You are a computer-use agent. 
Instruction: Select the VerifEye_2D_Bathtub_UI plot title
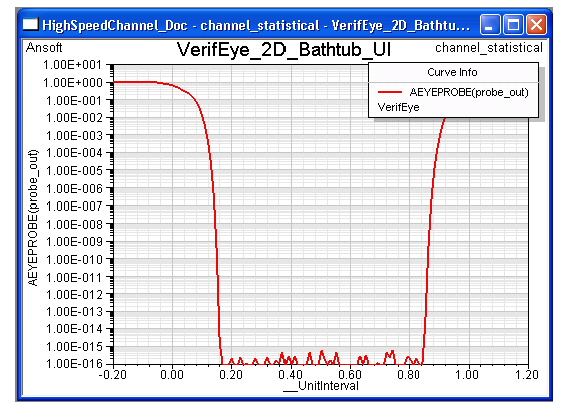click(x=284, y=50)
